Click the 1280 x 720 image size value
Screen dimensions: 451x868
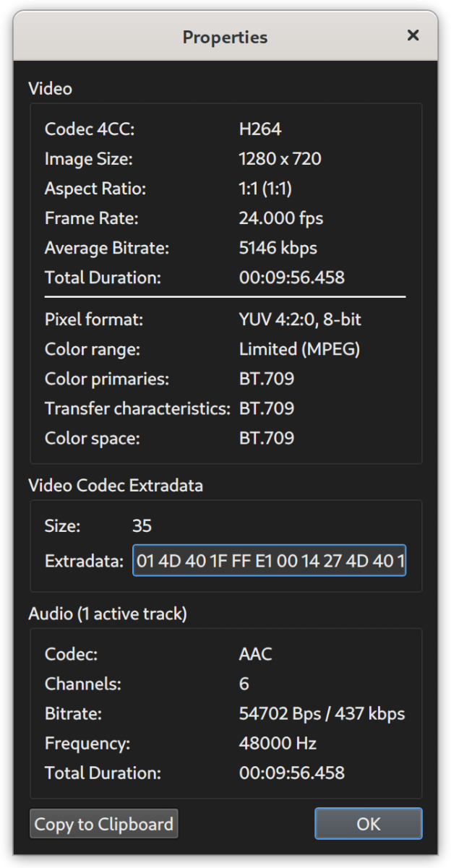(x=280, y=159)
